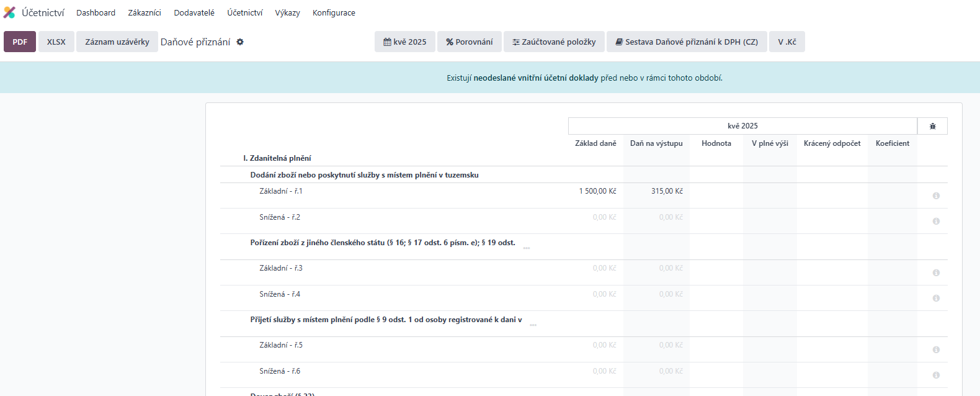
Task: Click the Odoo Účetnictví app logo
Action: tap(9, 12)
